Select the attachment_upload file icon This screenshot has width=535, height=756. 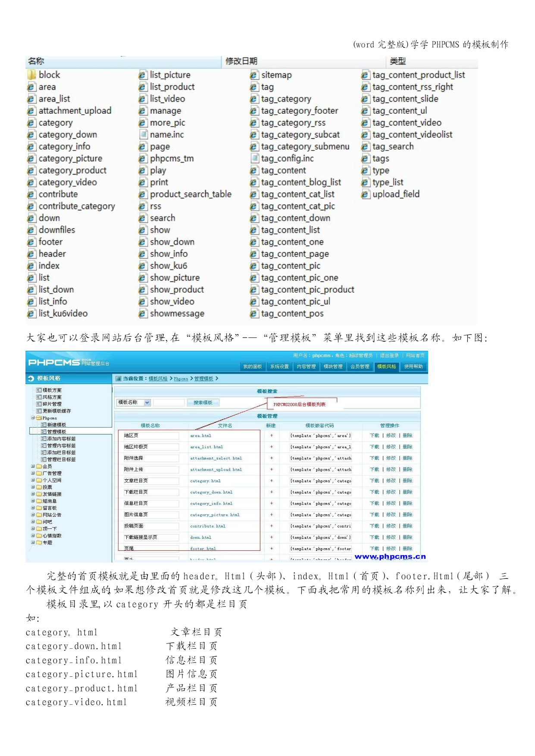coord(31,111)
